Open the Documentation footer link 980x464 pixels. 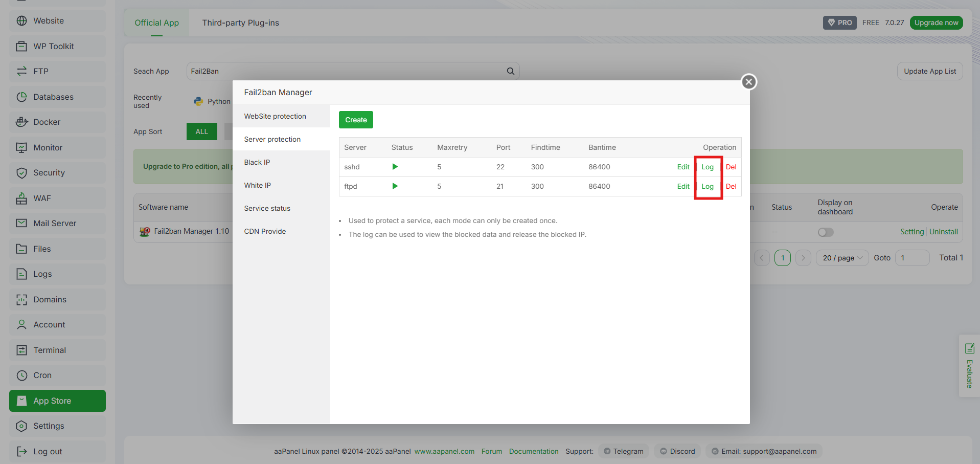pyautogui.click(x=534, y=451)
